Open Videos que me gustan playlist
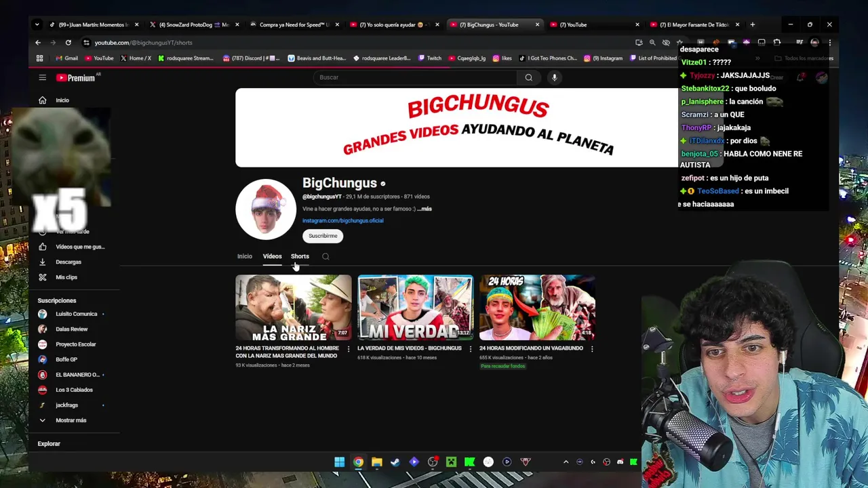Image resolution: width=868 pixels, height=488 pixels. click(79, 247)
